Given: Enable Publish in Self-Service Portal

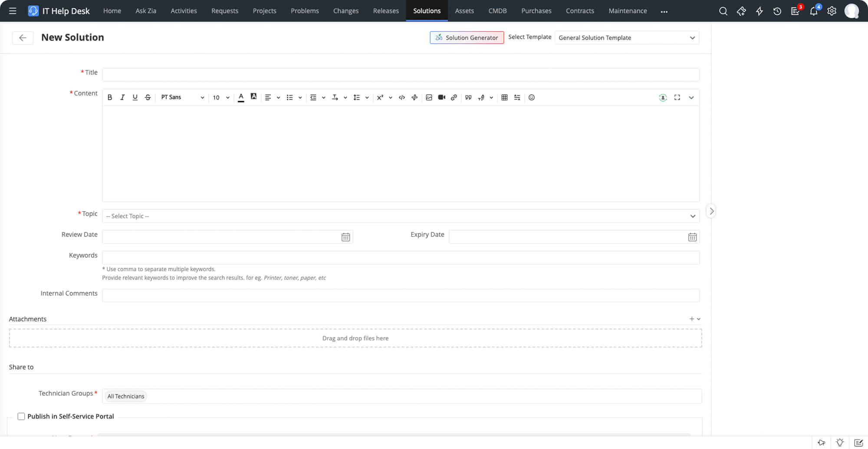Looking at the screenshot, I should (x=21, y=416).
